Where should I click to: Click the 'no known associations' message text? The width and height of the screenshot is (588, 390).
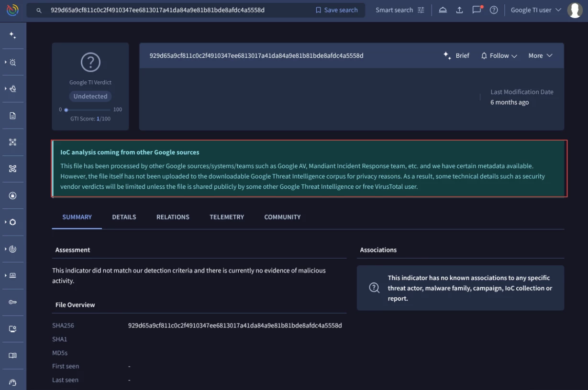[470, 288]
